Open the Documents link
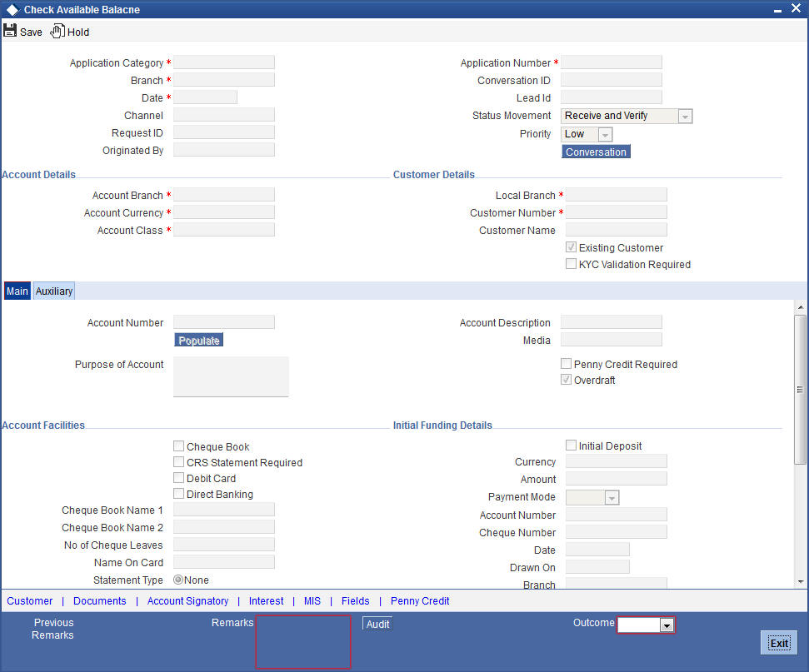 [x=100, y=601]
